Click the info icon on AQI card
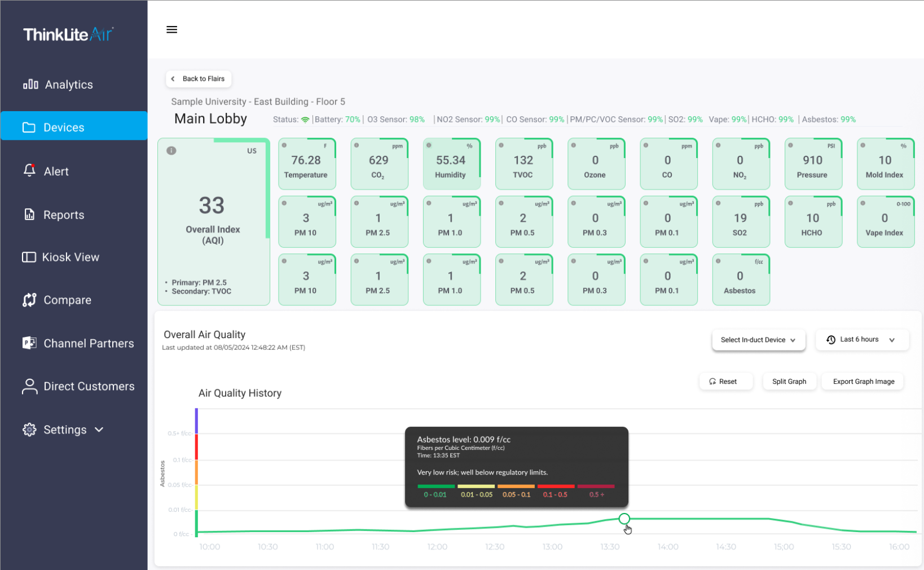924x570 pixels. [x=171, y=151]
